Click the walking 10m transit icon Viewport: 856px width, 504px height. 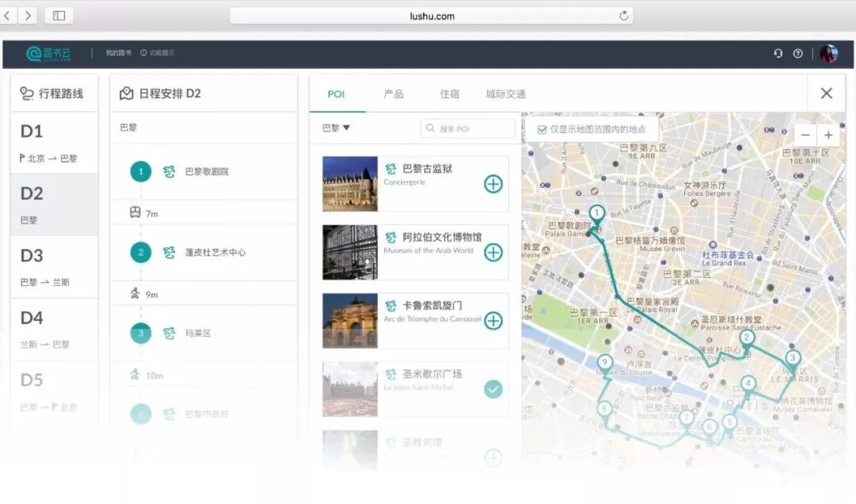tap(136, 374)
